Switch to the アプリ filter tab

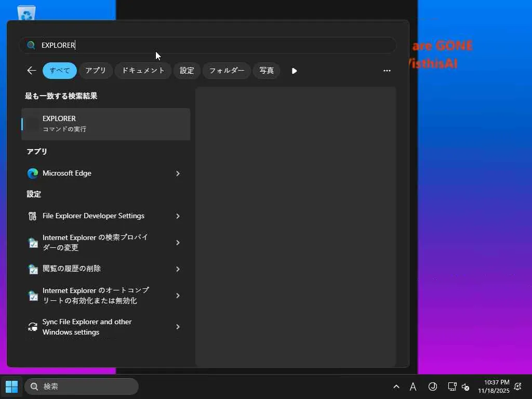(x=96, y=71)
